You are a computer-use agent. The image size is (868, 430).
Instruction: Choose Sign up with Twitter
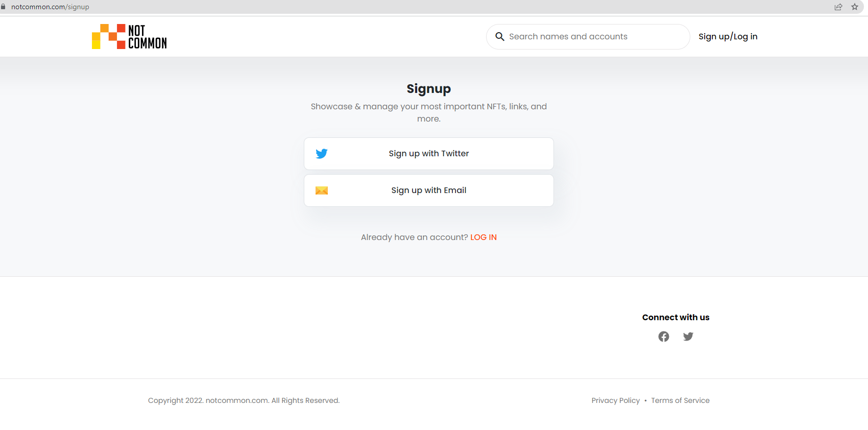(x=429, y=154)
